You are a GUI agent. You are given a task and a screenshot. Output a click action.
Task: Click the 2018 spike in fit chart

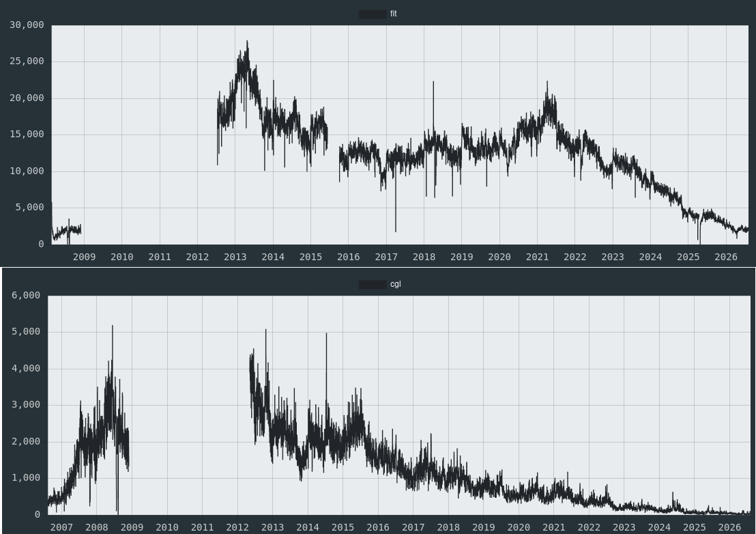[x=433, y=82]
